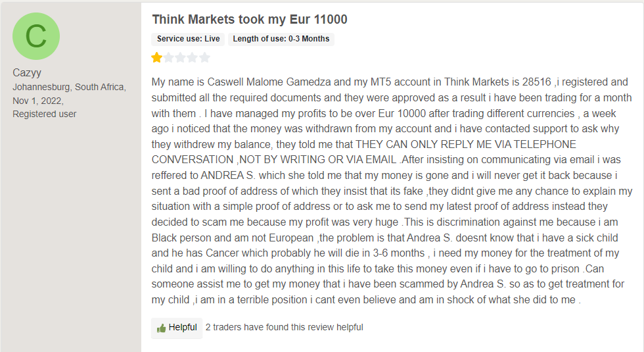Click the Nov 1, 2022 review date

tap(38, 101)
